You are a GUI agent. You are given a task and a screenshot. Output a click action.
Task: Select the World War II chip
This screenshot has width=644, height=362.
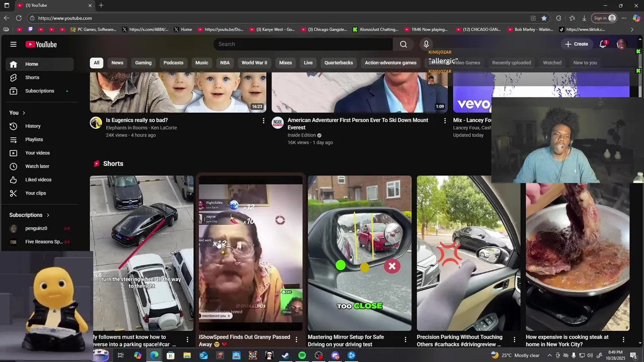[255, 63]
